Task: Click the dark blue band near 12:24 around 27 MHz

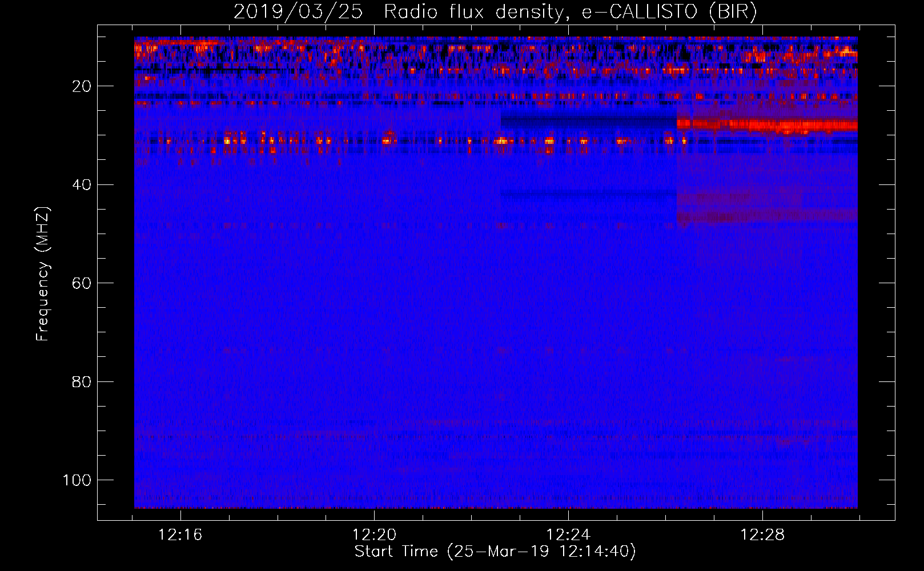Action: coord(589,122)
